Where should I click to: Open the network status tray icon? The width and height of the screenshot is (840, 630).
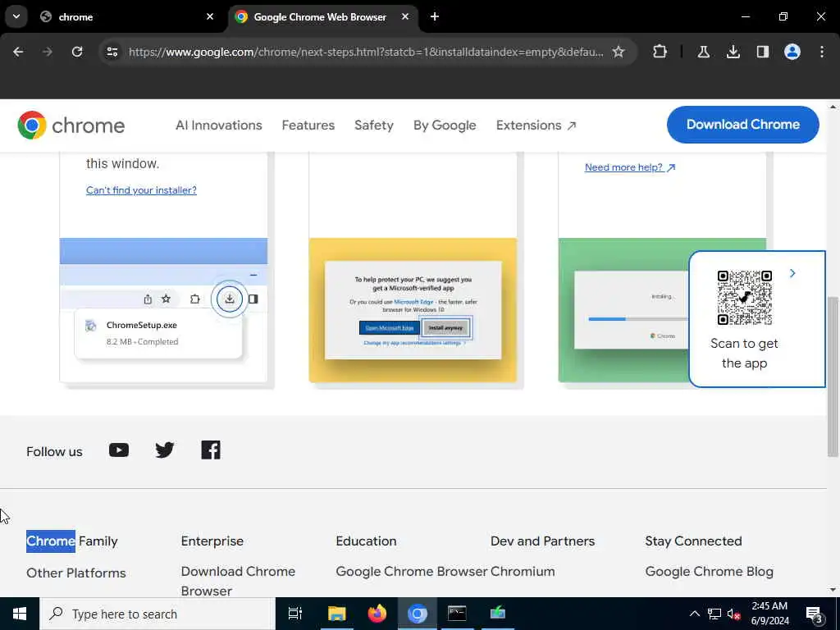click(714, 614)
